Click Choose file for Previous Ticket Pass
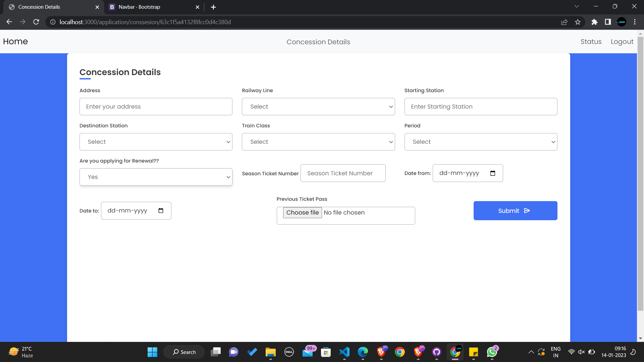 click(x=302, y=213)
